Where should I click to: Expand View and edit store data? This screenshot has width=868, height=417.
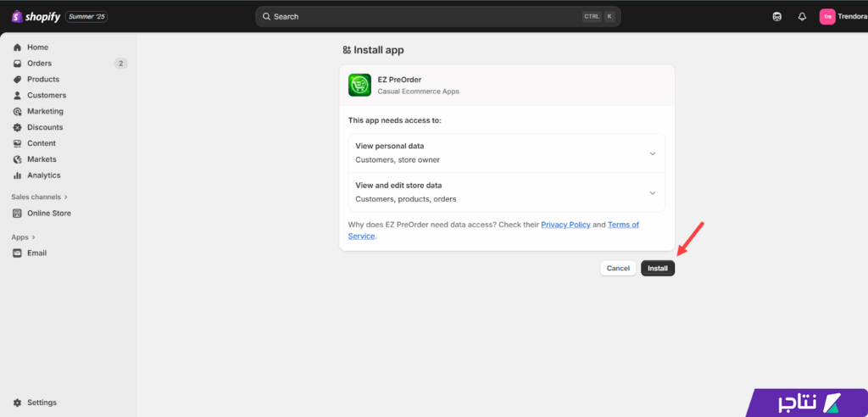(x=652, y=192)
